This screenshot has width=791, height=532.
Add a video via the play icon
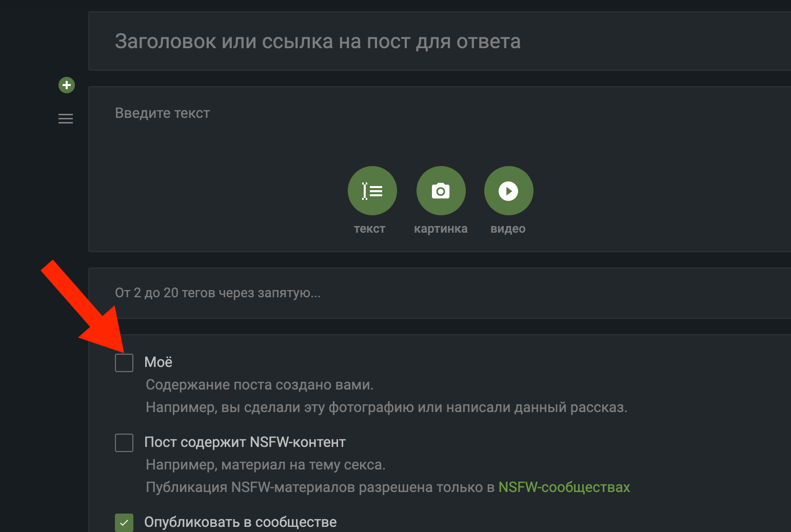[x=508, y=191]
